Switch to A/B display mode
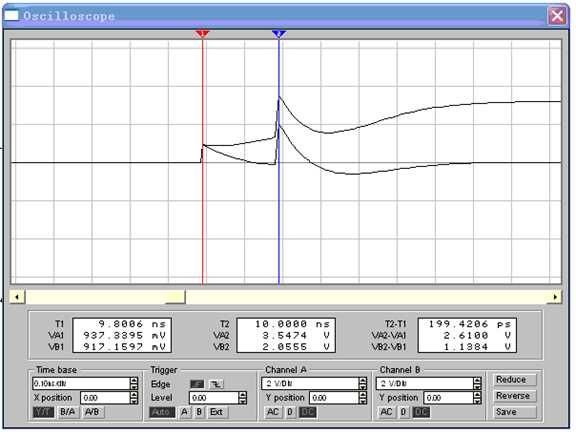This screenshot has width=576, height=434. point(93,412)
